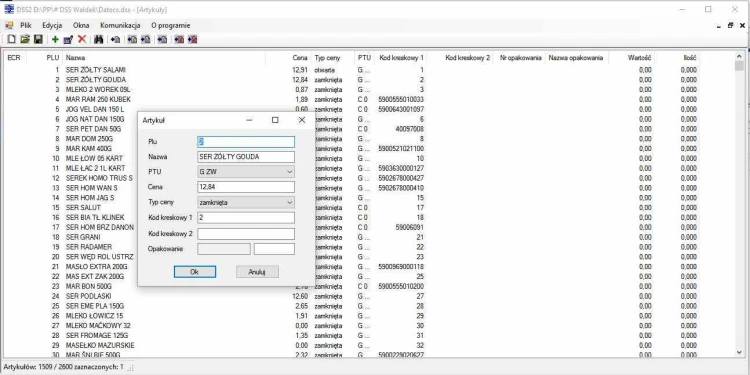The height and width of the screenshot is (375, 750).
Task: Open the Okna menu
Action: (x=81, y=25)
